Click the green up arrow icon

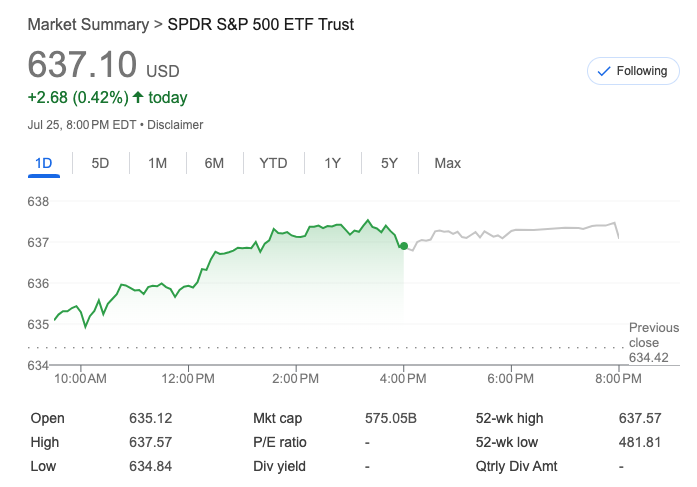(140, 98)
